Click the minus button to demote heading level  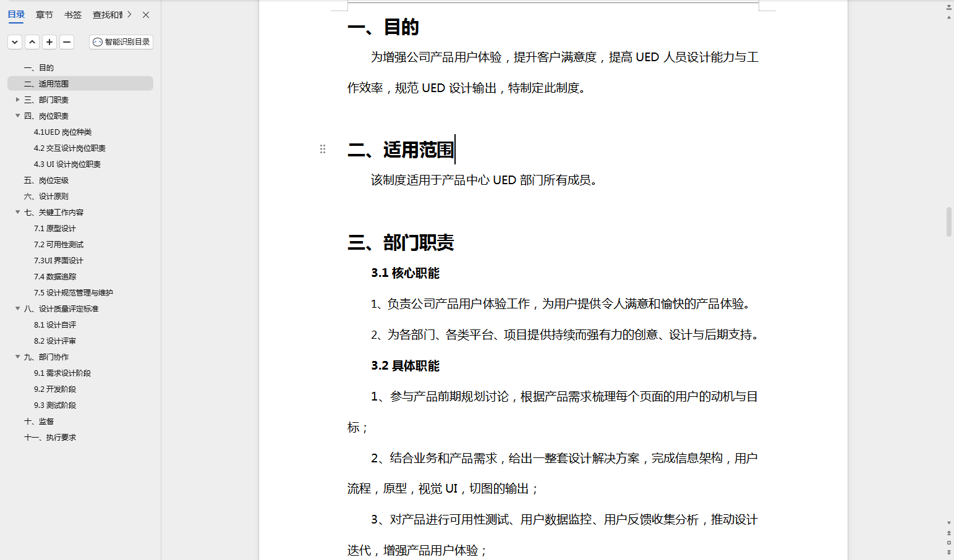point(67,42)
